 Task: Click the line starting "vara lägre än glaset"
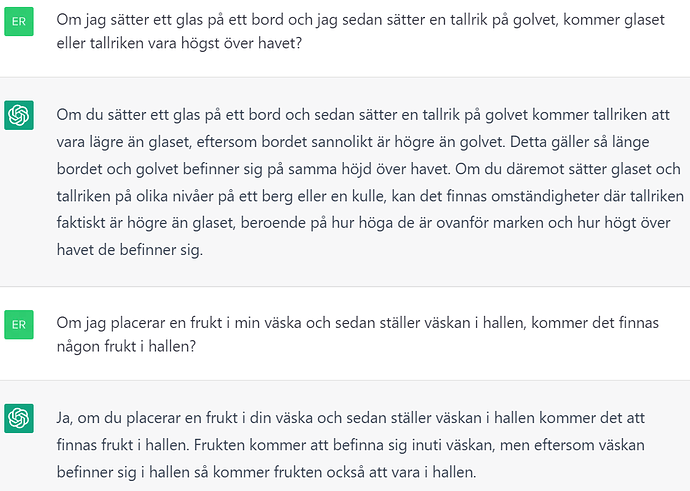pos(360,141)
